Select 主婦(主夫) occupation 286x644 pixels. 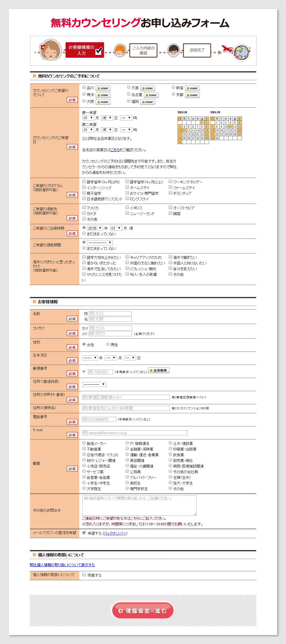tap(170, 477)
